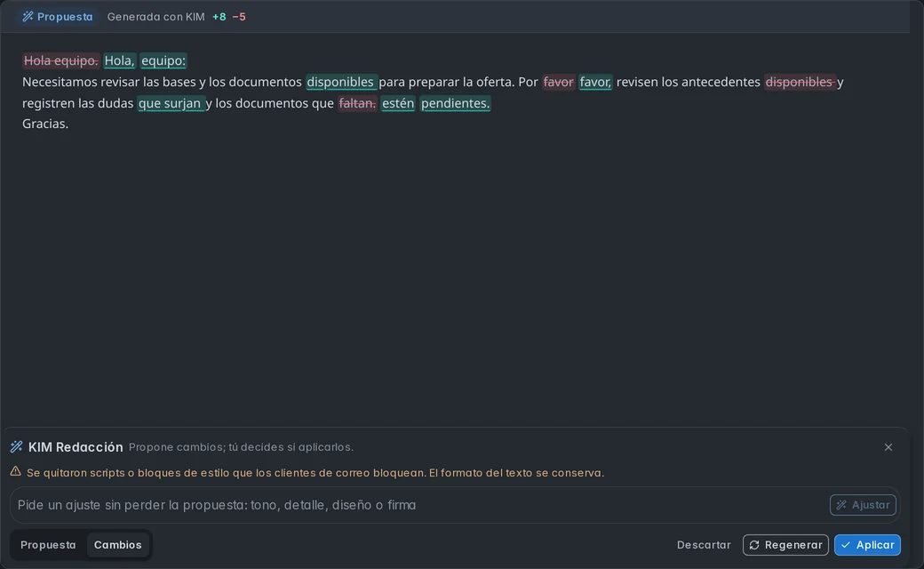Click the added word 'Hola,'

point(120,60)
